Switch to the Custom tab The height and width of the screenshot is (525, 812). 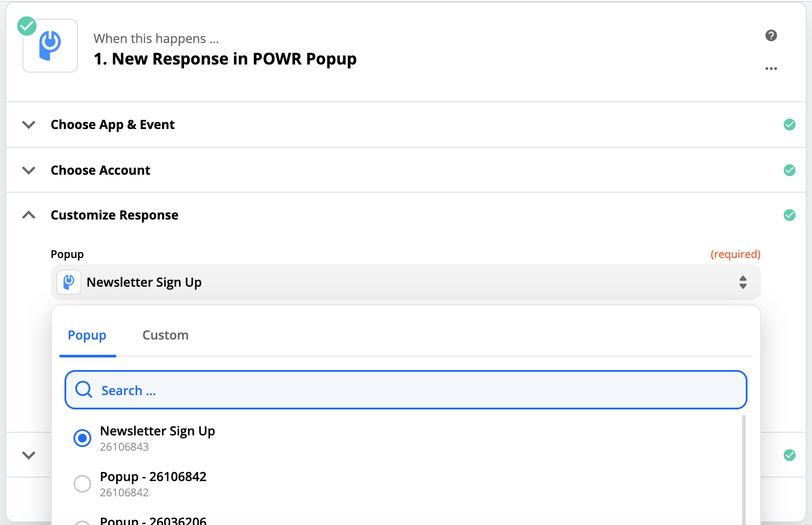click(165, 335)
